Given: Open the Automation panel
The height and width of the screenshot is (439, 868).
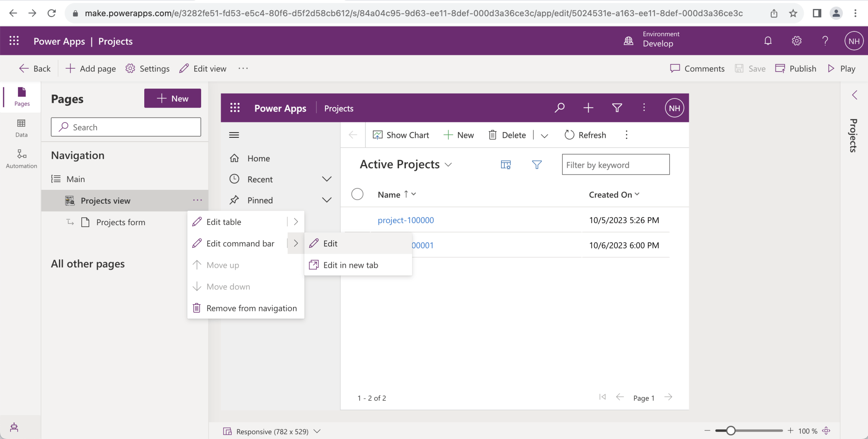Looking at the screenshot, I should (x=22, y=159).
